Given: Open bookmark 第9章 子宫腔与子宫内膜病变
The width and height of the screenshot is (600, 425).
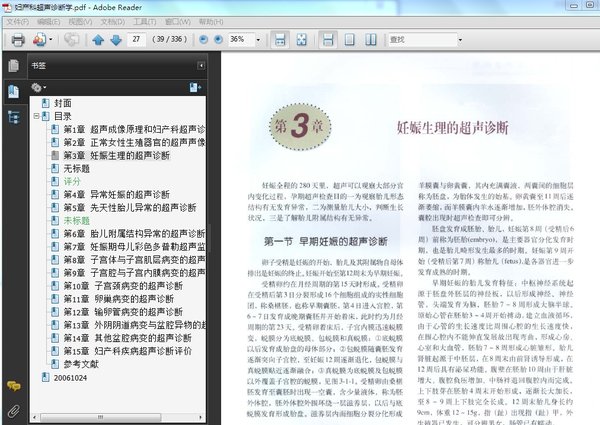Looking at the screenshot, I should [x=134, y=272].
